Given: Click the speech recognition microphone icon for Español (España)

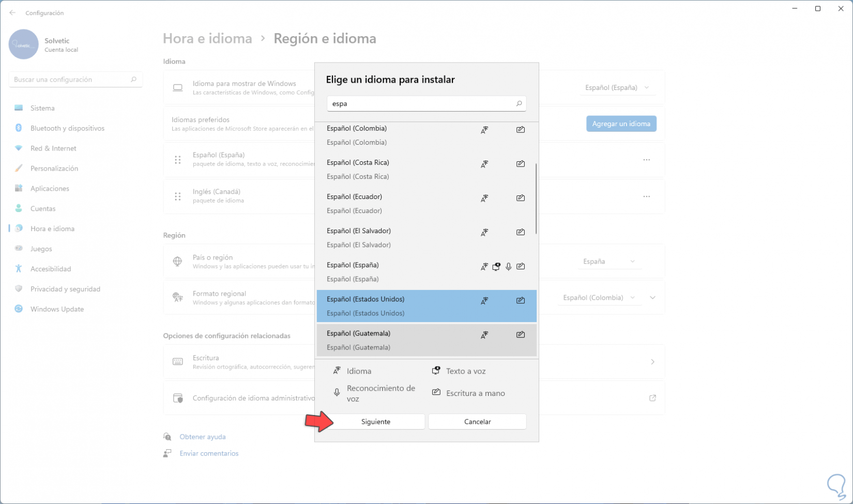Looking at the screenshot, I should pos(509,267).
